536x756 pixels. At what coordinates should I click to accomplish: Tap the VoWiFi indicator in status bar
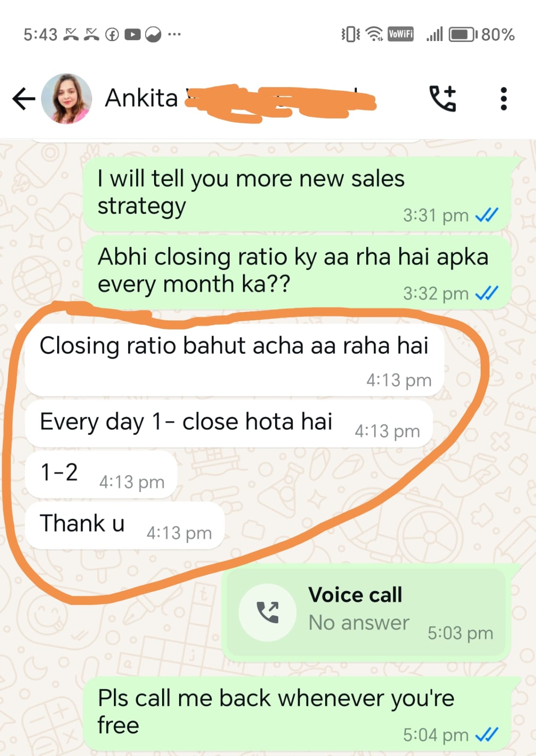click(x=400, y=34)
